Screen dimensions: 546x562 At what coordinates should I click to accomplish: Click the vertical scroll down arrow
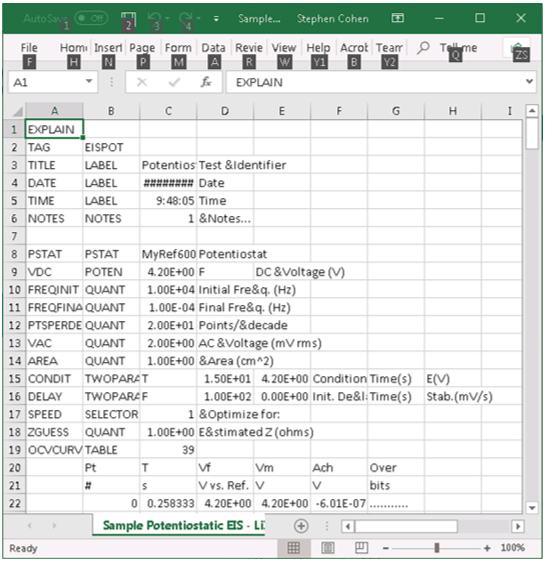[x=532, y=508]
